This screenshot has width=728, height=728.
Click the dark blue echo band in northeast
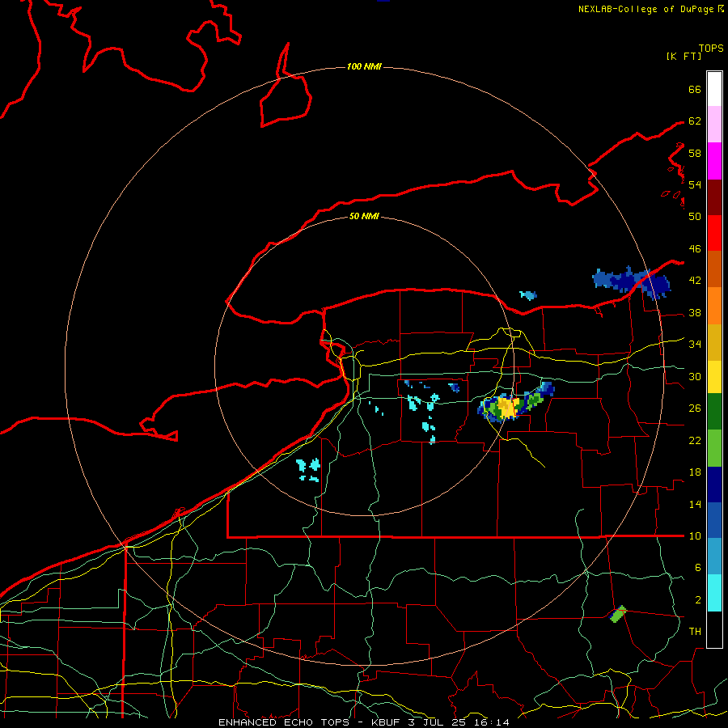pyautogui.click(x=632, y=281)
